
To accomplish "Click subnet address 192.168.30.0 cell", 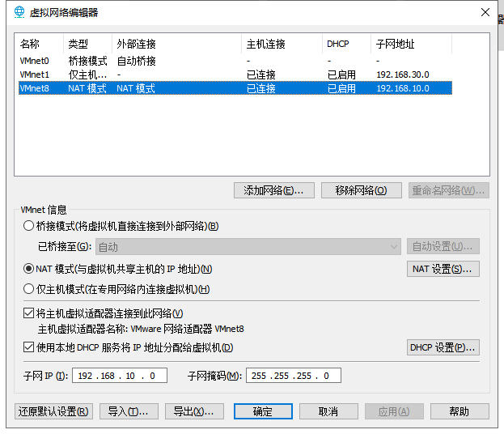I will 403,74.
